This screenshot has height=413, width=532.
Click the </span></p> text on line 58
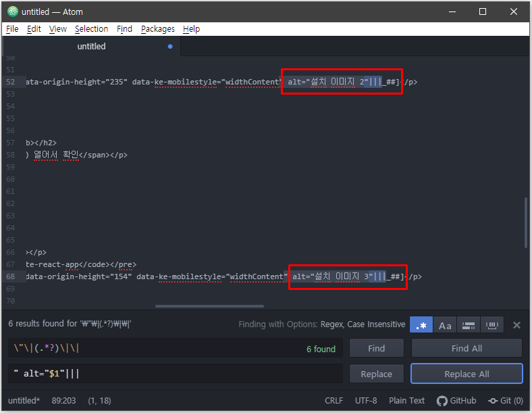103,155
